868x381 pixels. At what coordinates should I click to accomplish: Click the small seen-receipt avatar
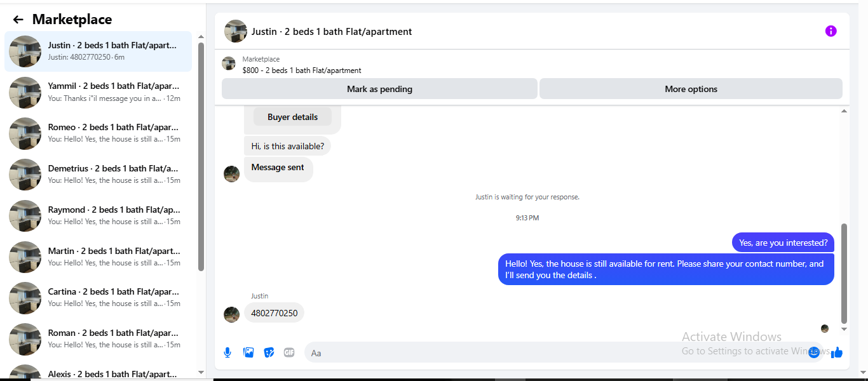tap(825, 329)
